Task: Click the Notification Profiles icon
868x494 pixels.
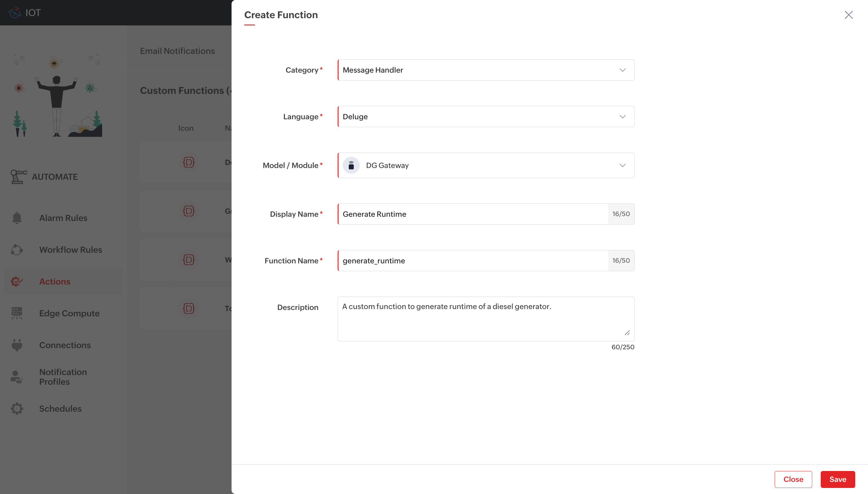Action: point(17,377)
